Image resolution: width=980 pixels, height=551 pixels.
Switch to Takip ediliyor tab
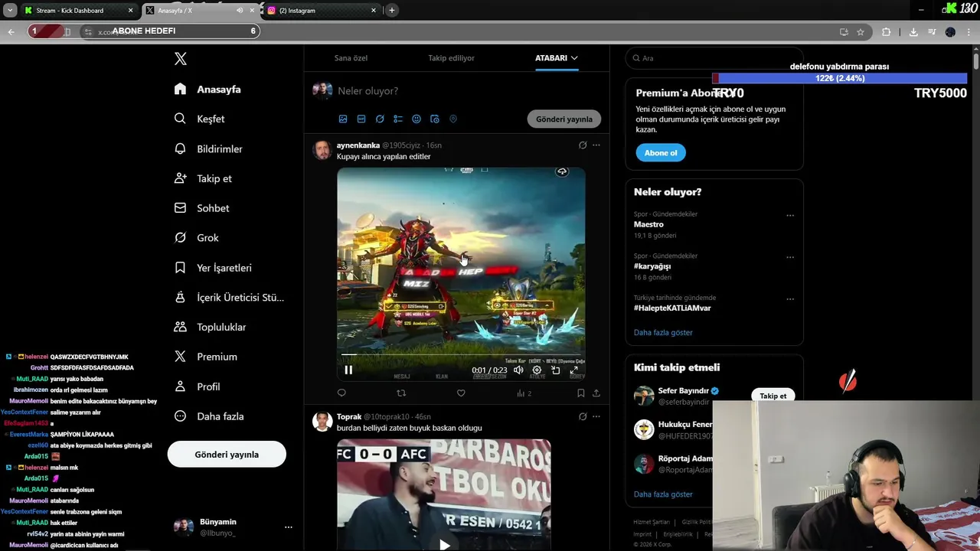[451, 58]
